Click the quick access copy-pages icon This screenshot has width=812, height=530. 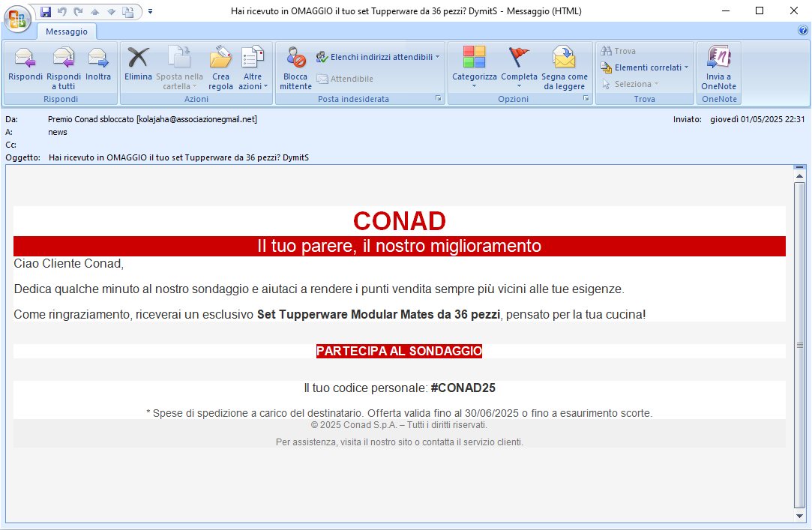pyautogui.click(x=128, y=11)
